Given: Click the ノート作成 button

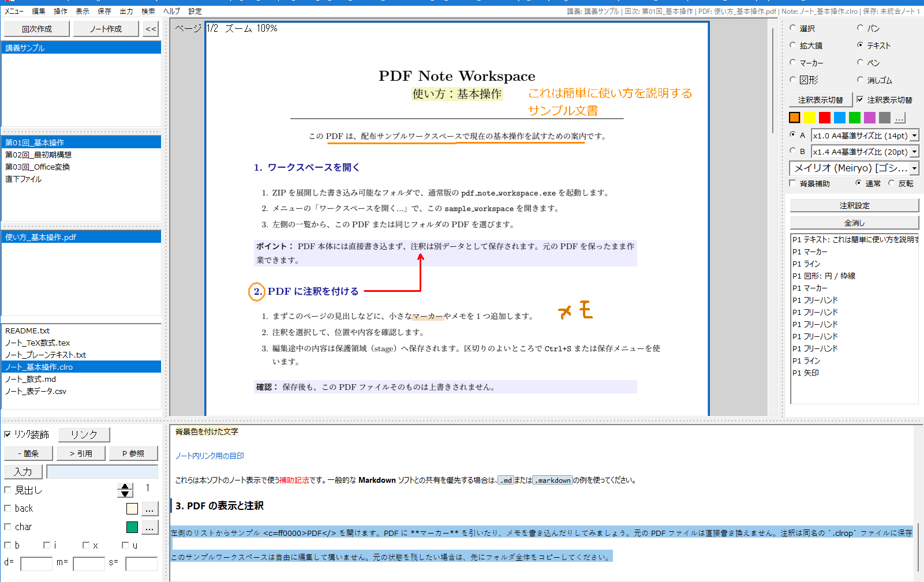Looking at the screenshot, I should [x=106, y=29].
